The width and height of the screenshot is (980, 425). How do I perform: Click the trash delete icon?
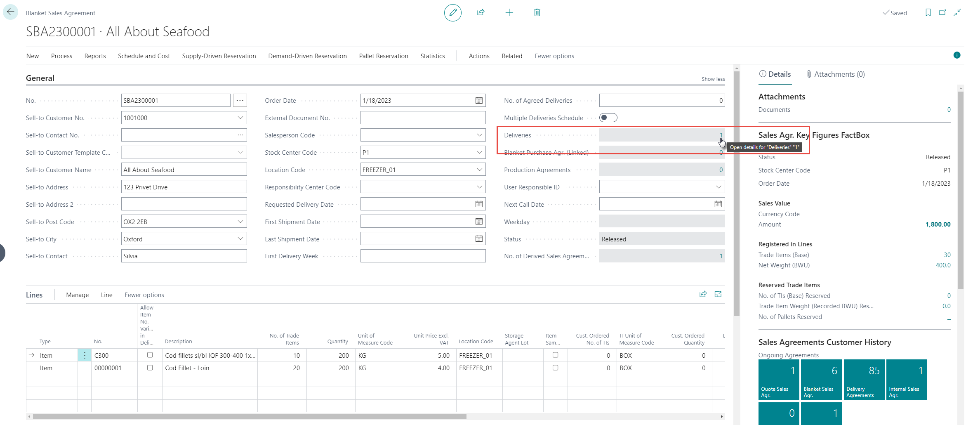537,13
